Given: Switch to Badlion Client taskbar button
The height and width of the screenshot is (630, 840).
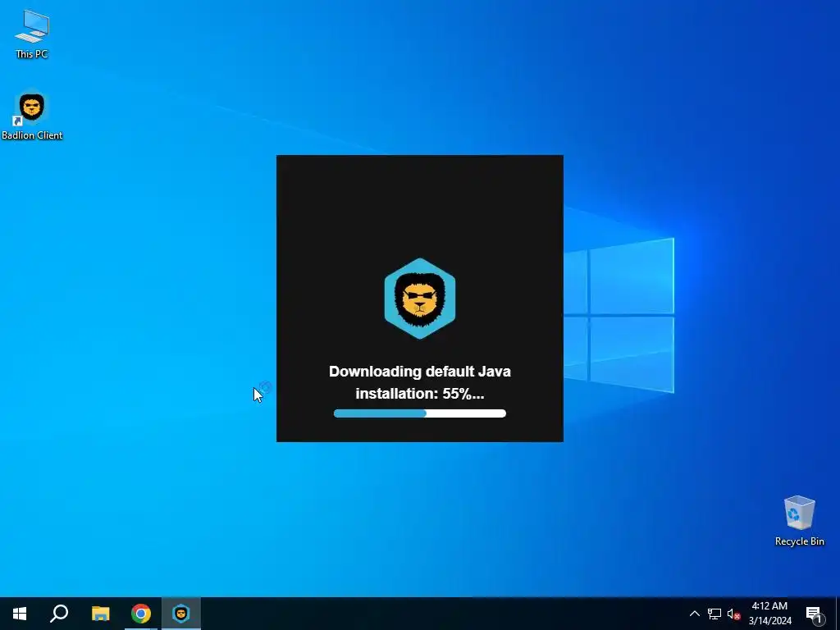Looking at the screenshot, I should [181, 614].
